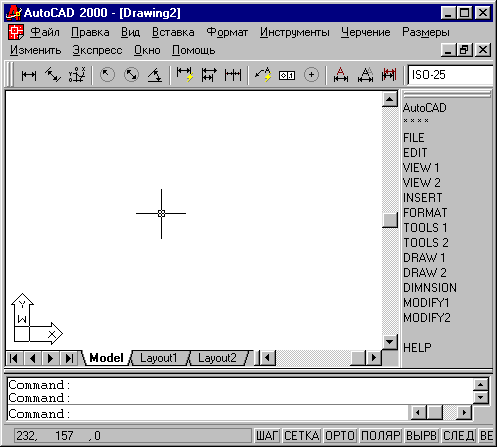Toggle ОРТО mode in status bar

click(340, 436)
